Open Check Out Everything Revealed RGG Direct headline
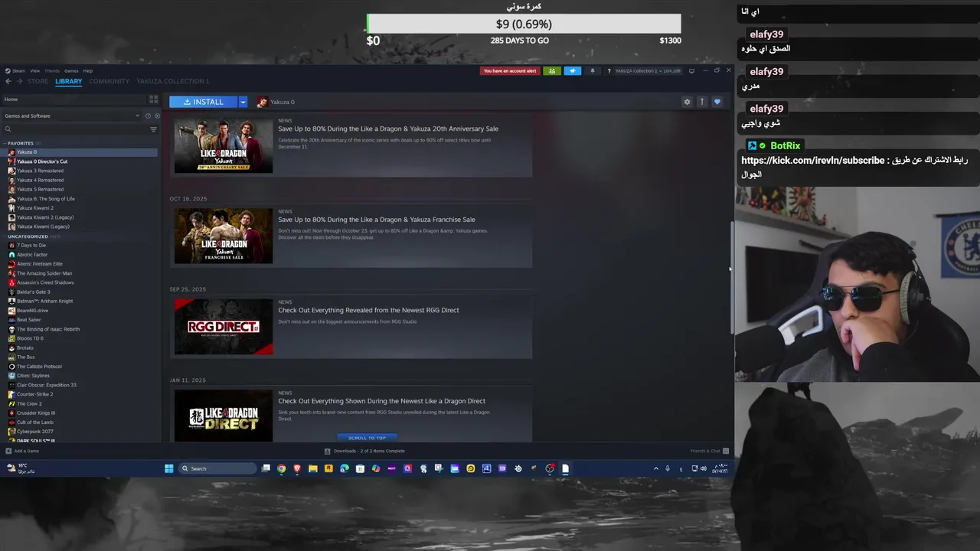Screen dimensions: 980x551 (x=368, y=310)
